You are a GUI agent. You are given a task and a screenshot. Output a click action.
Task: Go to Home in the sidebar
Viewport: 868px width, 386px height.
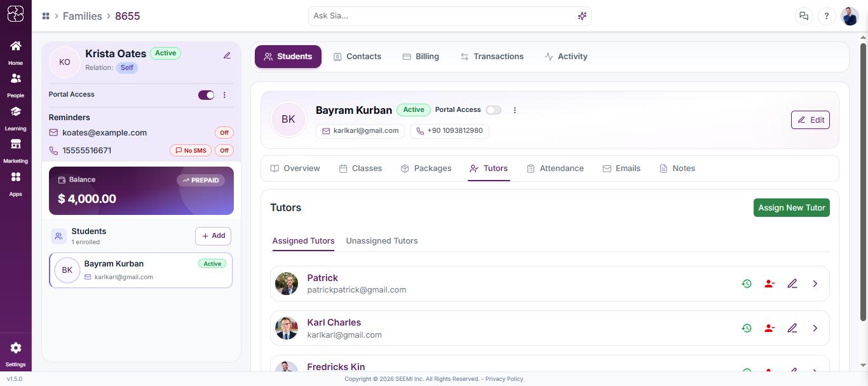point(15,53)
